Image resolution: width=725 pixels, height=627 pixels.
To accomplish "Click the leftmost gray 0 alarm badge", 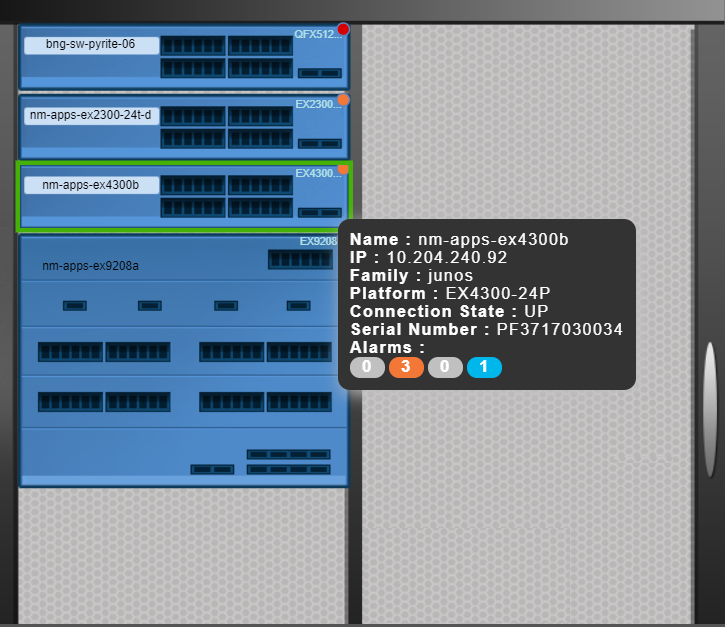I will tap(367, 367).
